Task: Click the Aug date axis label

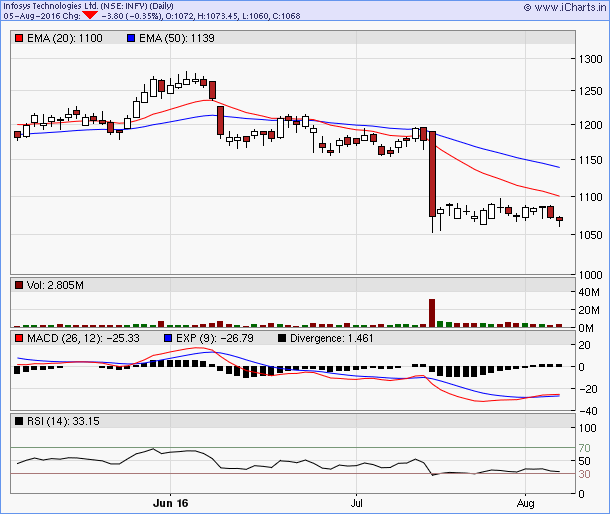Action: [525, 503]
